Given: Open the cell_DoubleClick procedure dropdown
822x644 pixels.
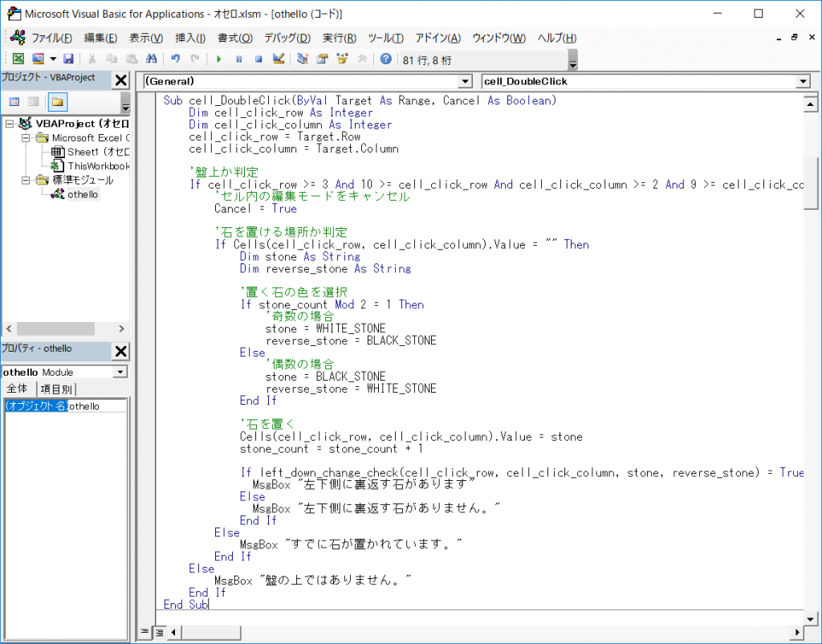Looking at the screenshot, I should (803, 81).
